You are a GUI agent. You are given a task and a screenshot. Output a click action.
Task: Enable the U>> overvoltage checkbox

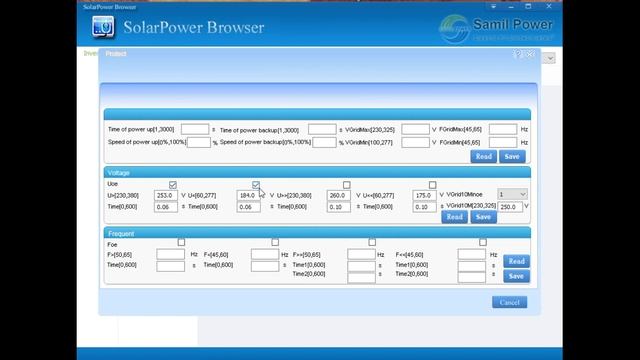coord(347,185)
